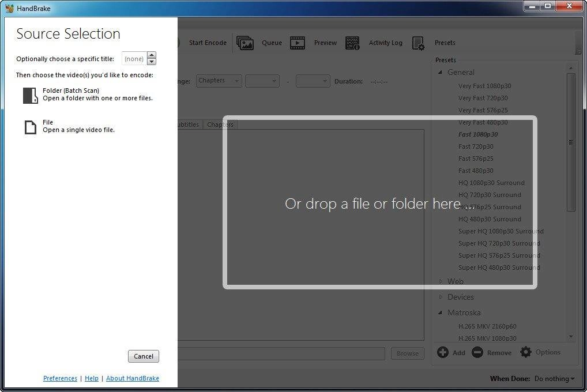Open the Activity Log icon

(352, 43)
